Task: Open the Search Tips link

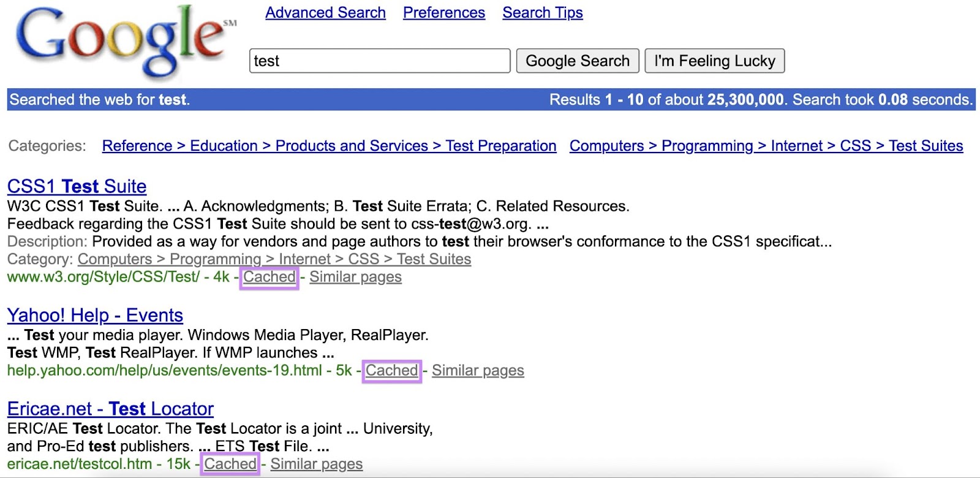Action: (x=543, y=13)
